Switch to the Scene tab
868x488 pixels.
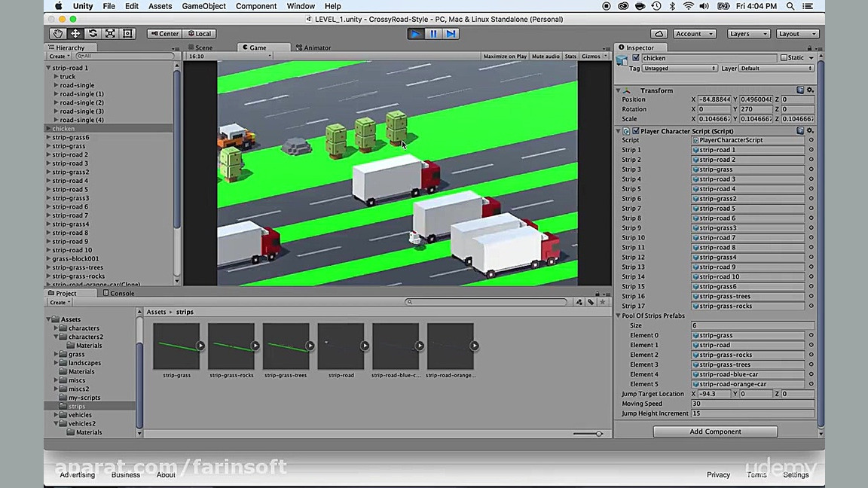click(x=200, y=47)
